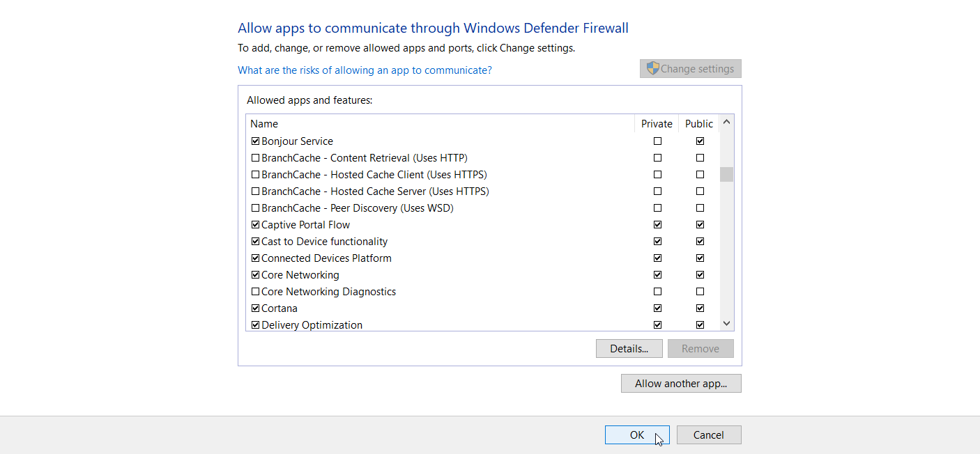980x454 pixels.
Task: Uncheck Connected Devices Platform name checkbox
Action: [255, 258]
